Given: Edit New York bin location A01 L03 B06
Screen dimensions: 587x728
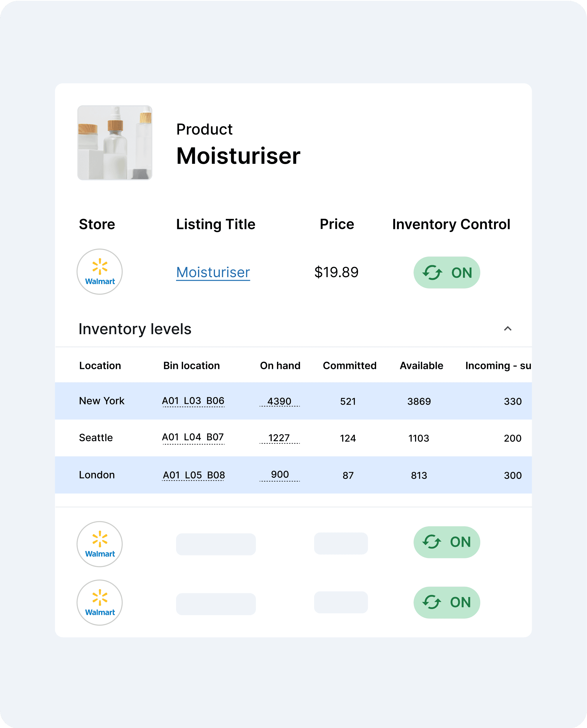Looking at the screenshot, I should pos(193,401).
